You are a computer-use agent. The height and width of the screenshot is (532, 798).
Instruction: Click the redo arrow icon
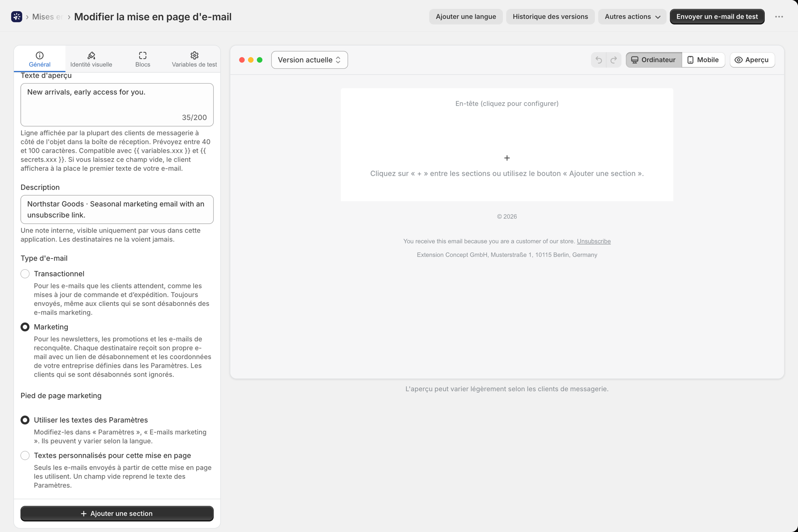point(613,60)
